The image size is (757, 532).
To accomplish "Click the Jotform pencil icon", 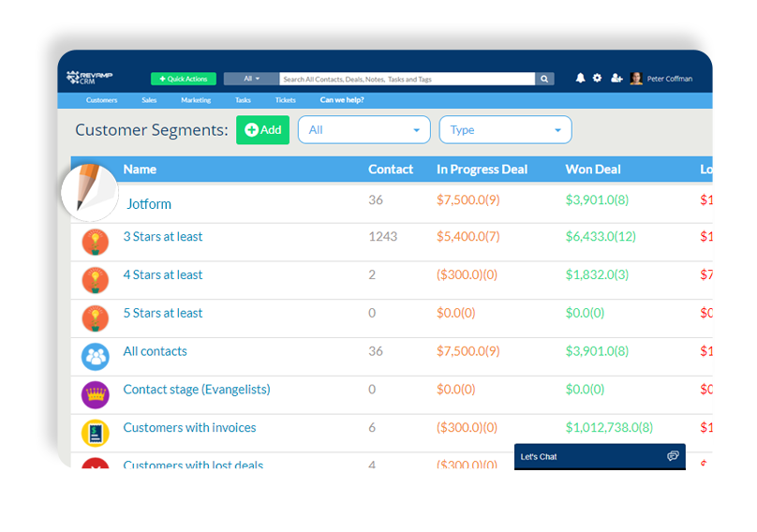I will 90,192.
